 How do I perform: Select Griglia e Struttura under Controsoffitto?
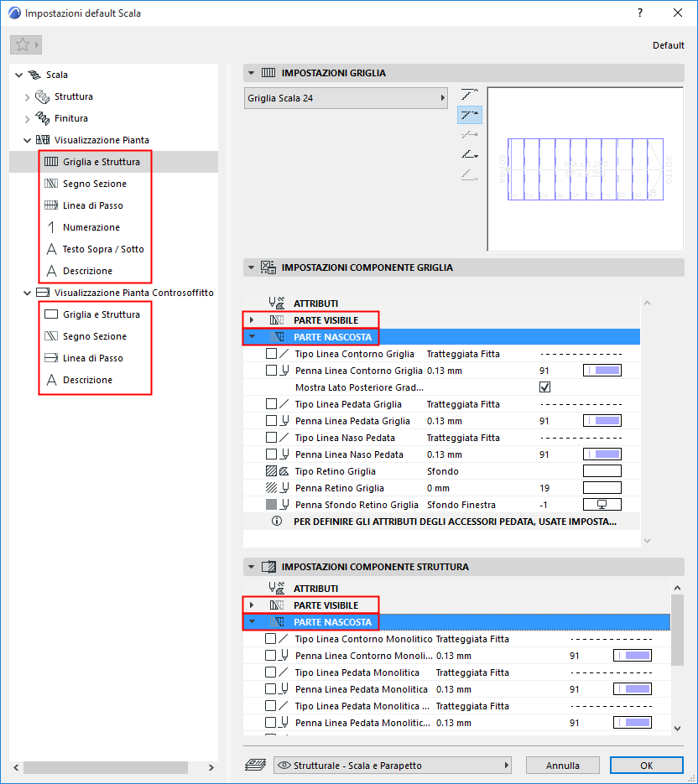coord(101,314)
